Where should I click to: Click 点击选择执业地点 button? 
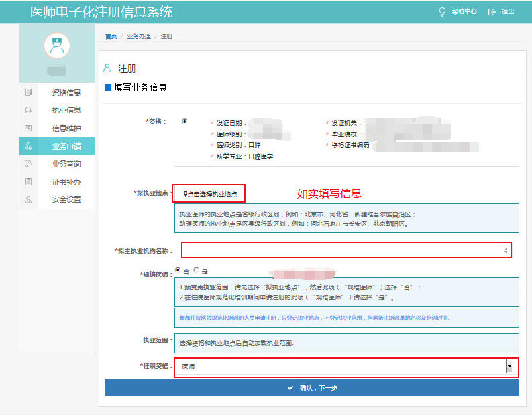tap(209, 194)
